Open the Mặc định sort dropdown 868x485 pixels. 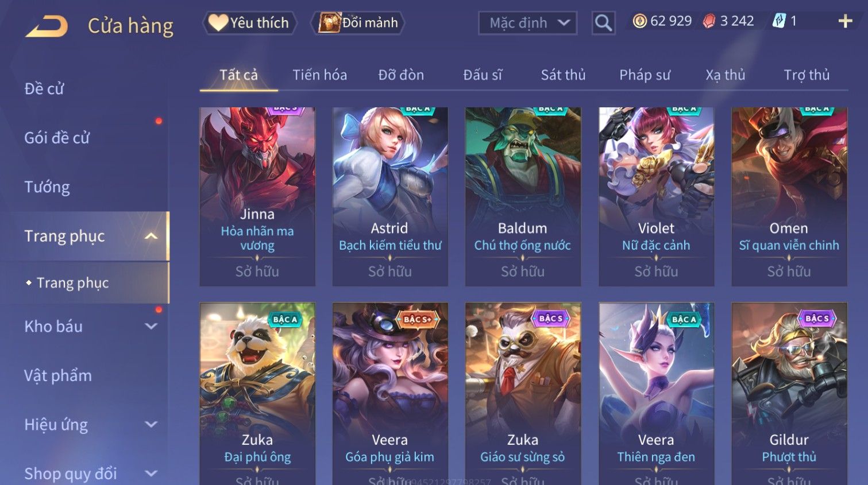coord(527,23)
